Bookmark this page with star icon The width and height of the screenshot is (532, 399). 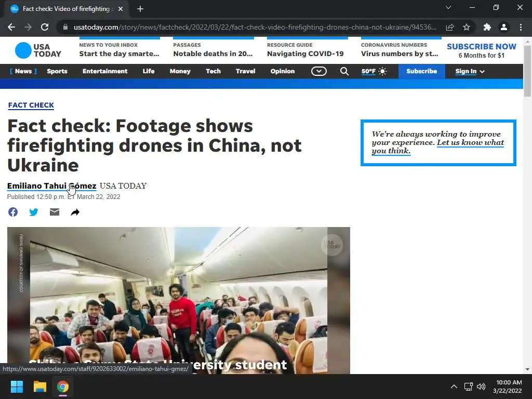click(x=467, y=27)
